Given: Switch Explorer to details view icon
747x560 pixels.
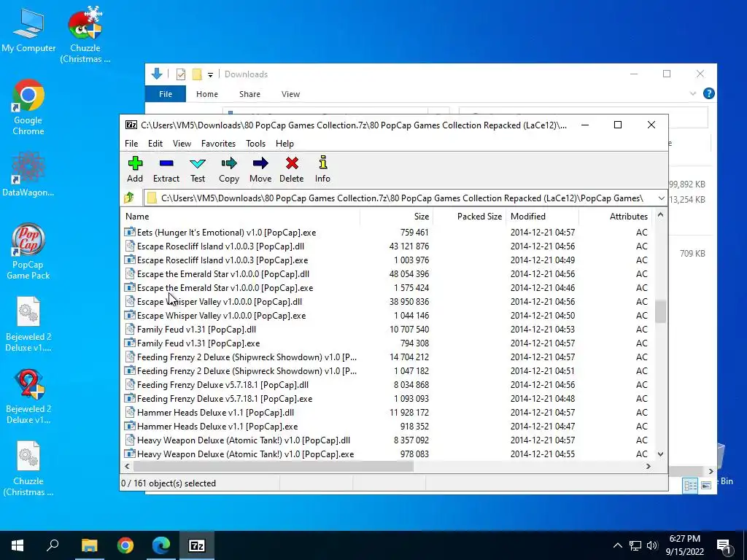Looking at the screenshot, I should pos(690,485).
